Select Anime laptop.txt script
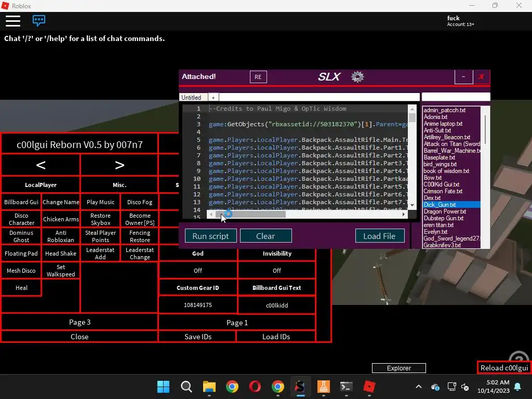Viewport: 532px width, 399px height. click(443, 124)
